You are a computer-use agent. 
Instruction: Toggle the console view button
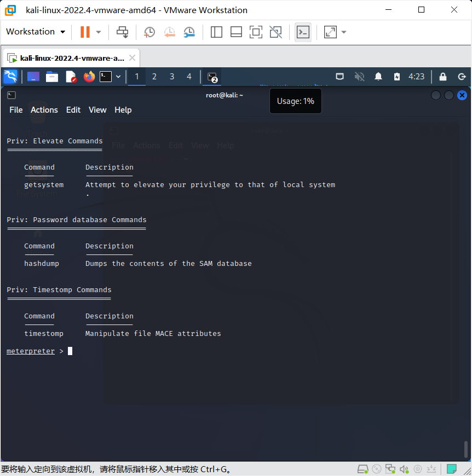click(x=303, y=32)
